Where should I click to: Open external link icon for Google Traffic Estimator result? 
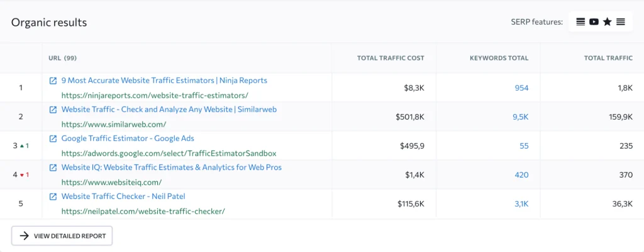coord(53,139)
